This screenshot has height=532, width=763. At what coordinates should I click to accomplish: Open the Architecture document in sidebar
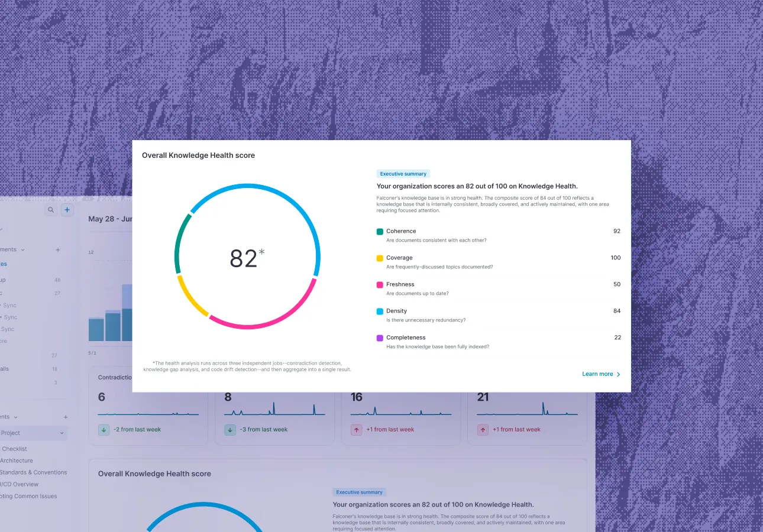[x=17, y=460]
